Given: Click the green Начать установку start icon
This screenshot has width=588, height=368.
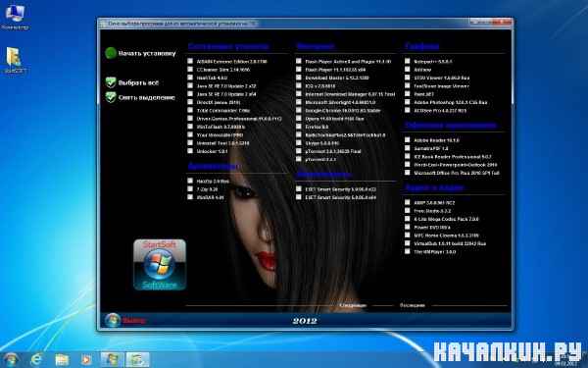Looking at the screenshot, I should [111, 53].
